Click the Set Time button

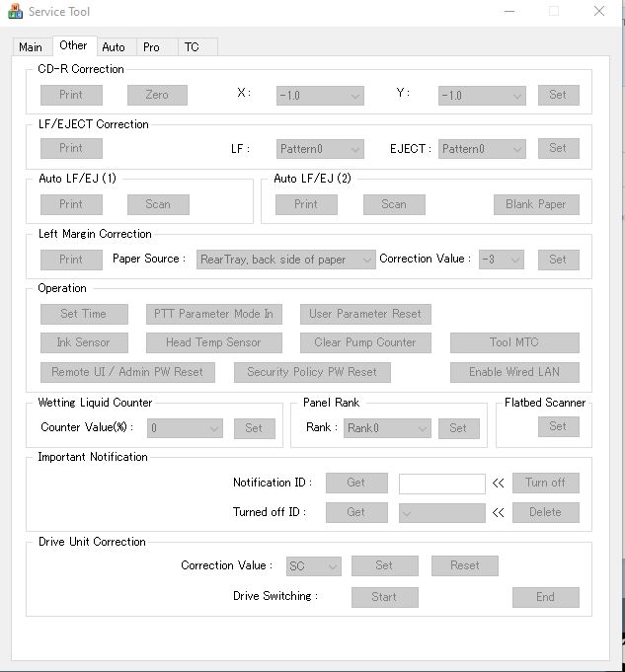pyautogui.click(x=84, y=314)
